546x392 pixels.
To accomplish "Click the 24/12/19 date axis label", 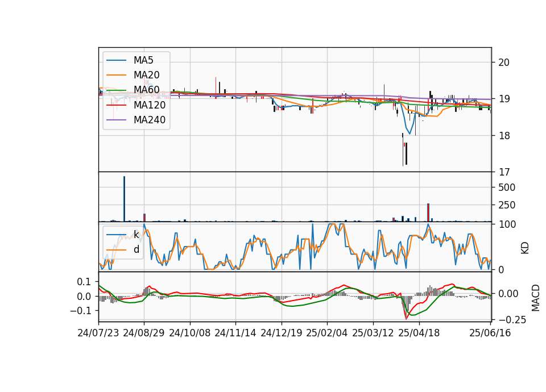I will (282, 333).
